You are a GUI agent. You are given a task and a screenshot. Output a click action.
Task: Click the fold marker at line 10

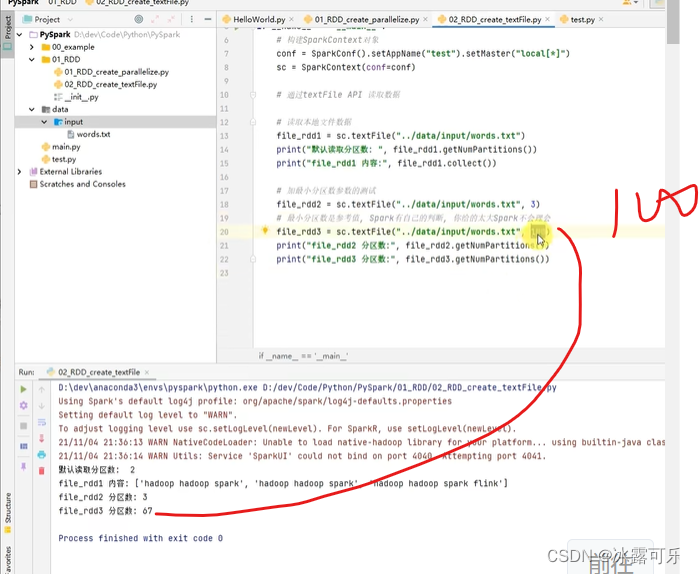coord(253,95)
